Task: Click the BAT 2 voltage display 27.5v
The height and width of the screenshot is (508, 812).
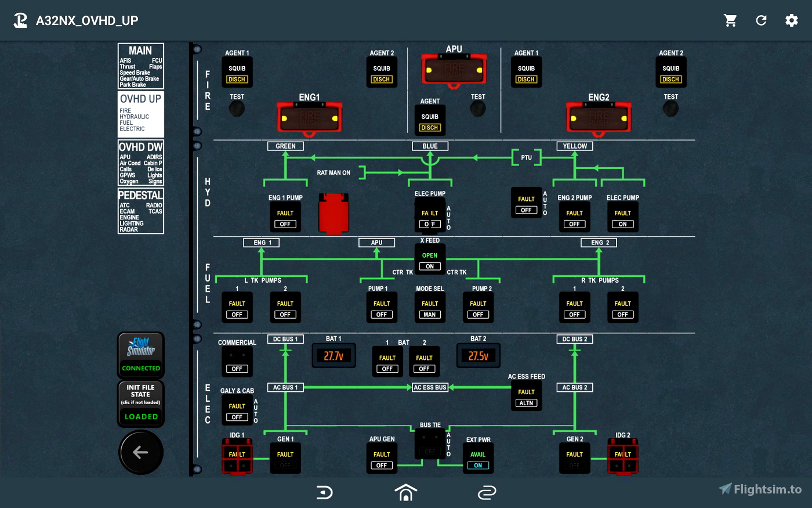Action: tap(478, 355)
